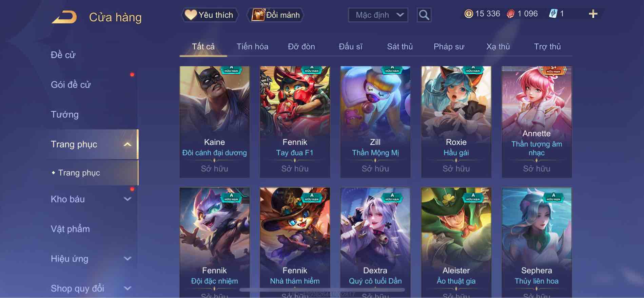Switch to the Sát thủ tab
644x298 pixels.
(400, 46)
